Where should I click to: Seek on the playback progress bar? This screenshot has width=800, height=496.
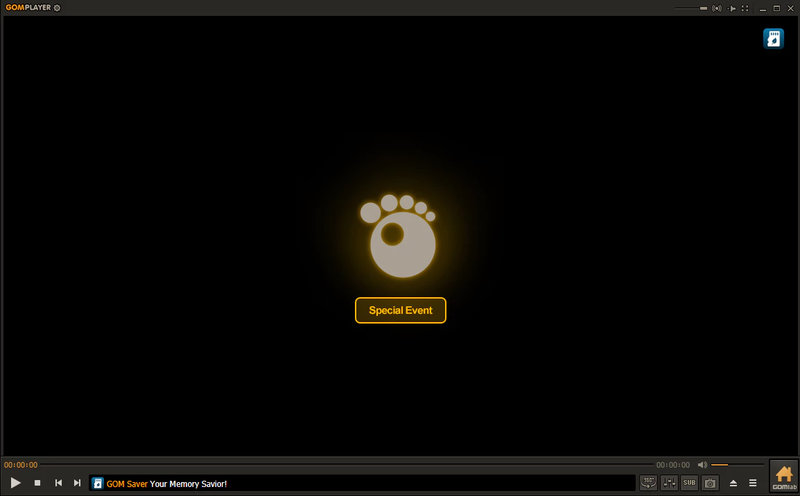coord(347,464)
